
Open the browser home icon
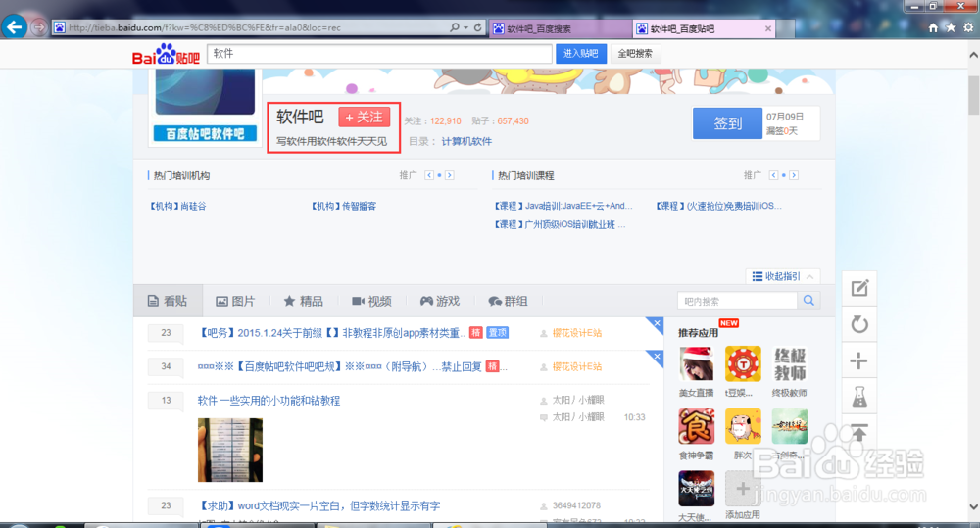click(x=933, y=27)
